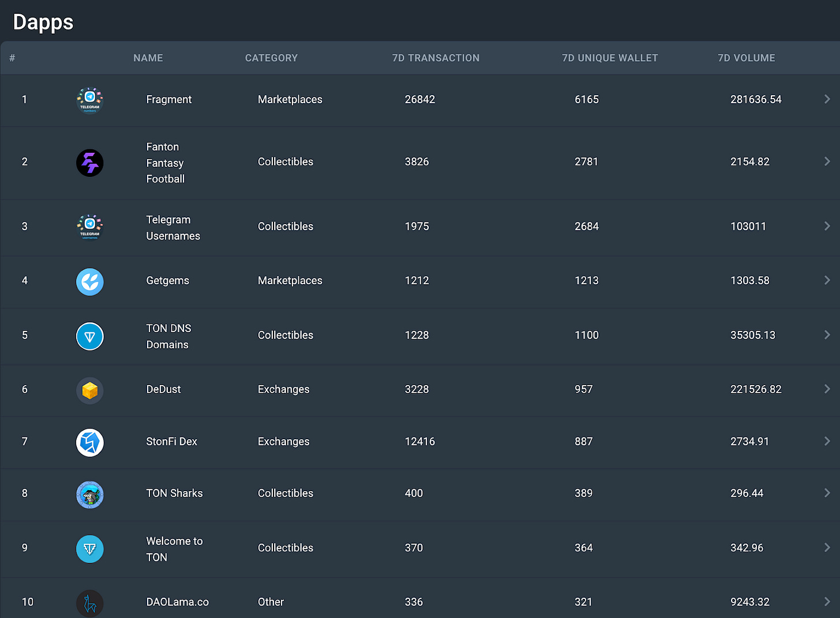Click the 6165 unique wallet value
Image resolution: width=840 pixels, height=618 pixels.
click(x=587, y=99)
